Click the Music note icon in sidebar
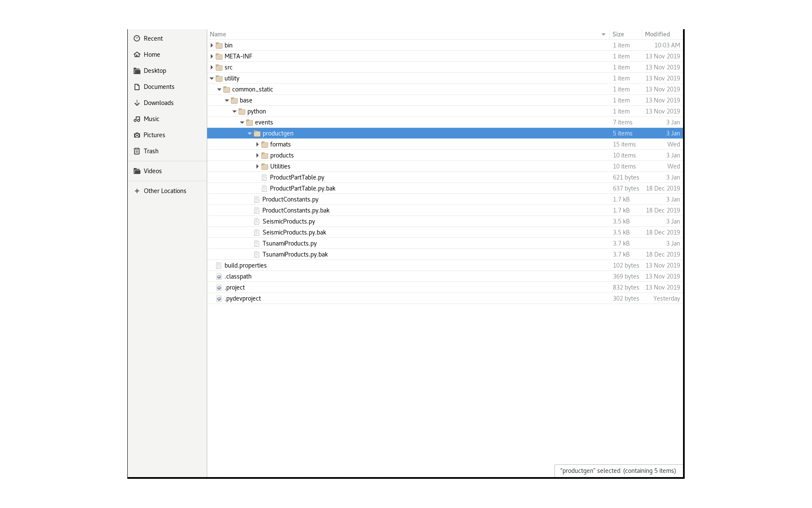The height and width of the screenshot is (508, 812). coord(137,119)
